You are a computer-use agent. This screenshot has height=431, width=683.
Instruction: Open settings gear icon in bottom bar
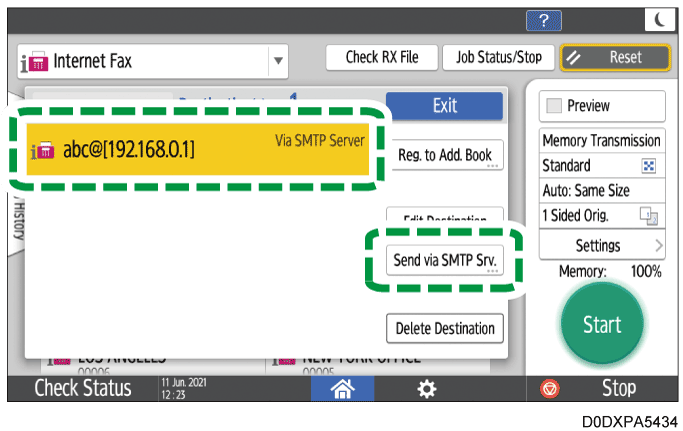click(426, 388)
